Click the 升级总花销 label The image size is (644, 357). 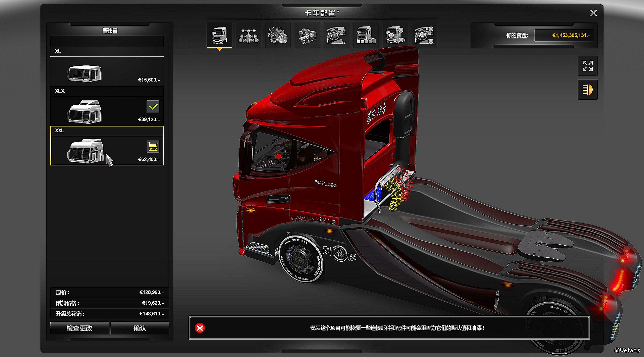[70, 314]
